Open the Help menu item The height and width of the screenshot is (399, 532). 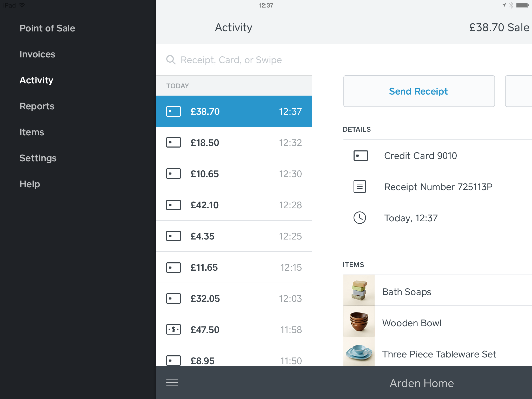30,184
